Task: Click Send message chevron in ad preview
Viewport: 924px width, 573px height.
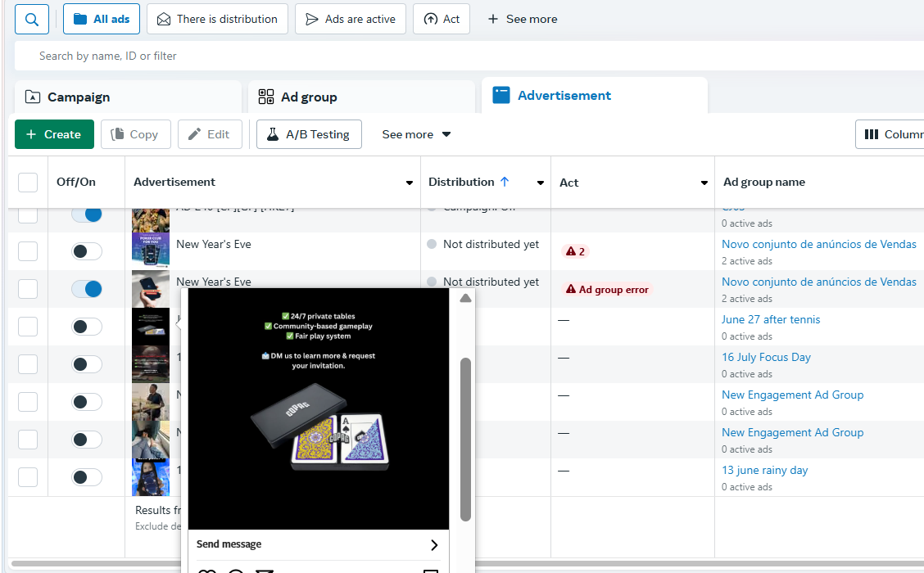Action: pyautogui.click(x=434, y=544)
